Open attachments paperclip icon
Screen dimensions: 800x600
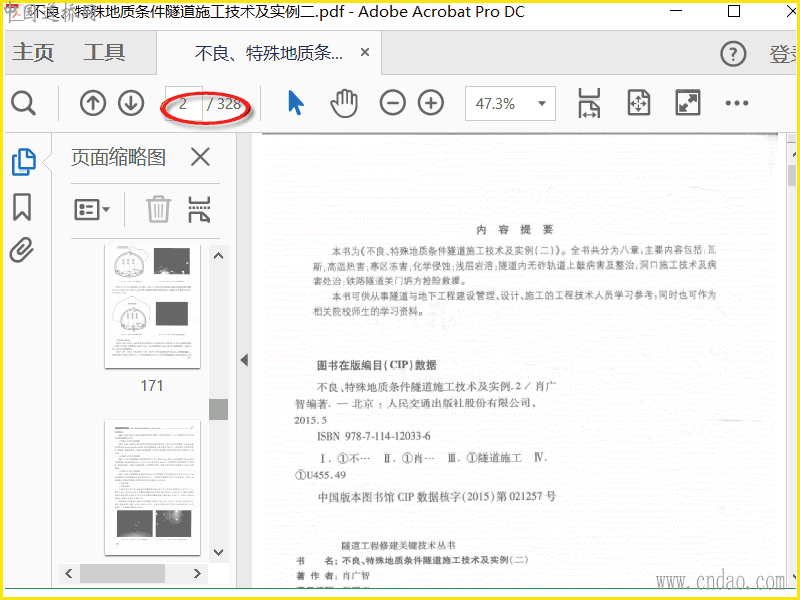(x=21, y=250)
